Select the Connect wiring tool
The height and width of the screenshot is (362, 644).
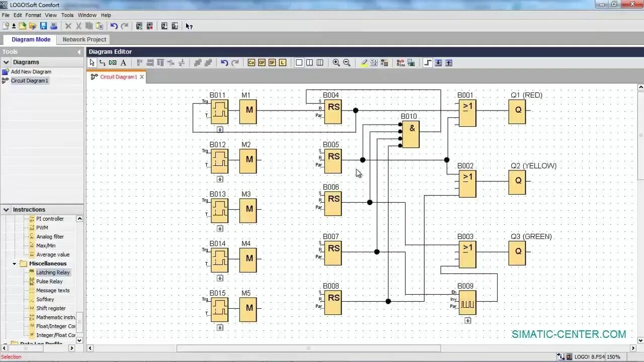[102, 63]
